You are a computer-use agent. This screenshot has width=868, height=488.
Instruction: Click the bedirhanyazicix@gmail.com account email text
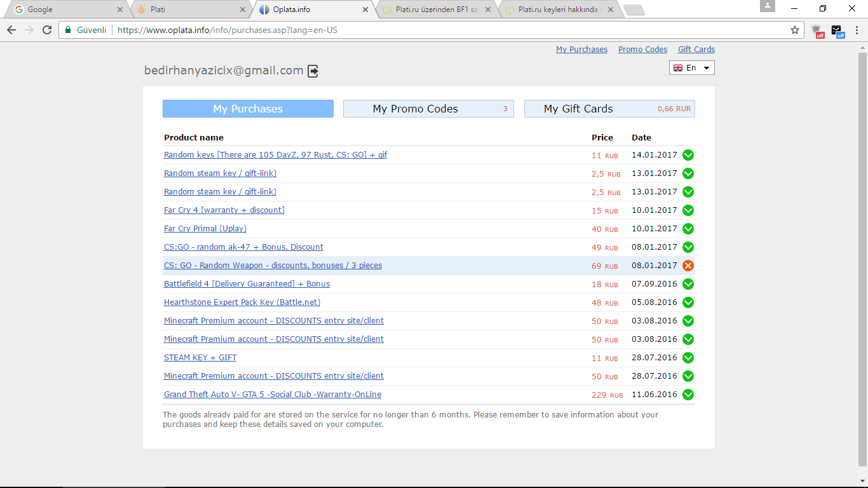point(224,71)
